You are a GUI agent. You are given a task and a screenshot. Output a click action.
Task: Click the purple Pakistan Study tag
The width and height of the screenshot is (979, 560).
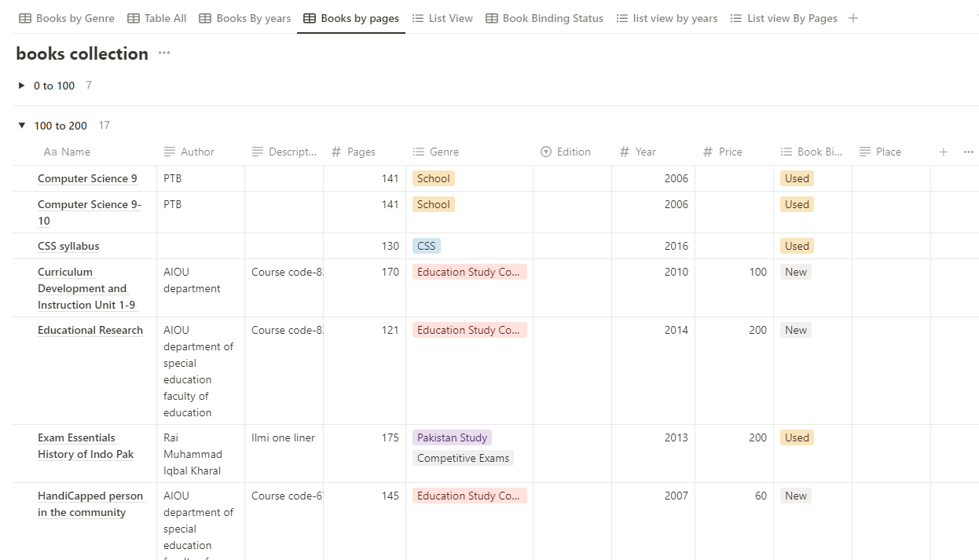point(452,437)
